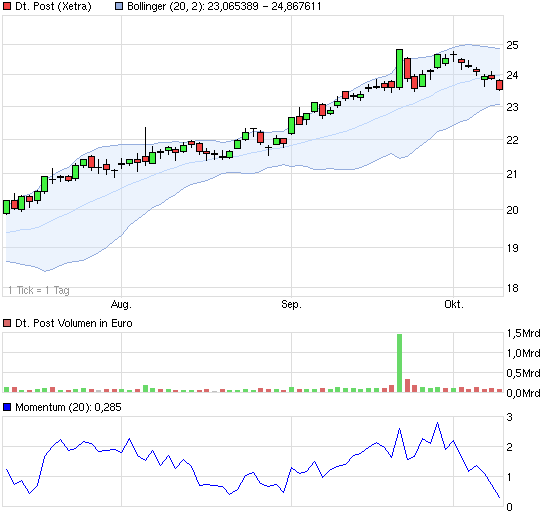The width and height of the screenshot is (545, 515).
Task: Click the red volume bar right after the tallest green bar
Action: [407, 386]
